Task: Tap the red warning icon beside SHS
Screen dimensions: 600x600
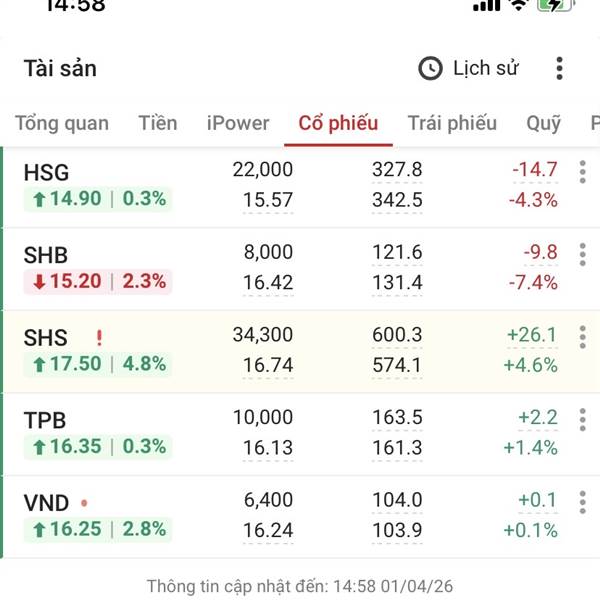Action: [x=99, y=337]
